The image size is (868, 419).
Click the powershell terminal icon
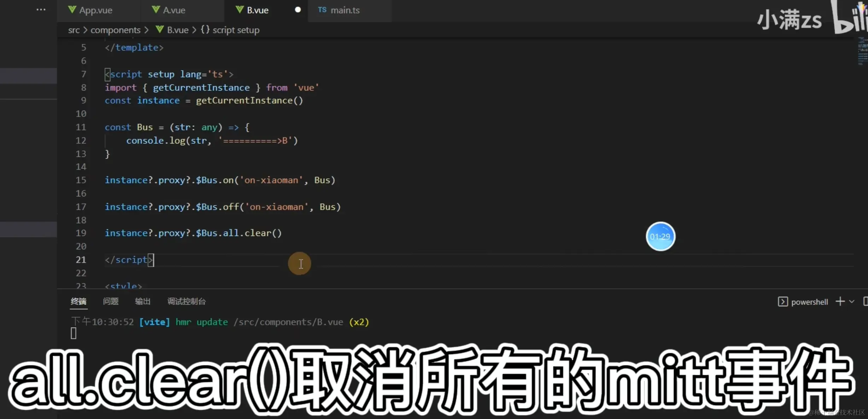pos(782,302)
